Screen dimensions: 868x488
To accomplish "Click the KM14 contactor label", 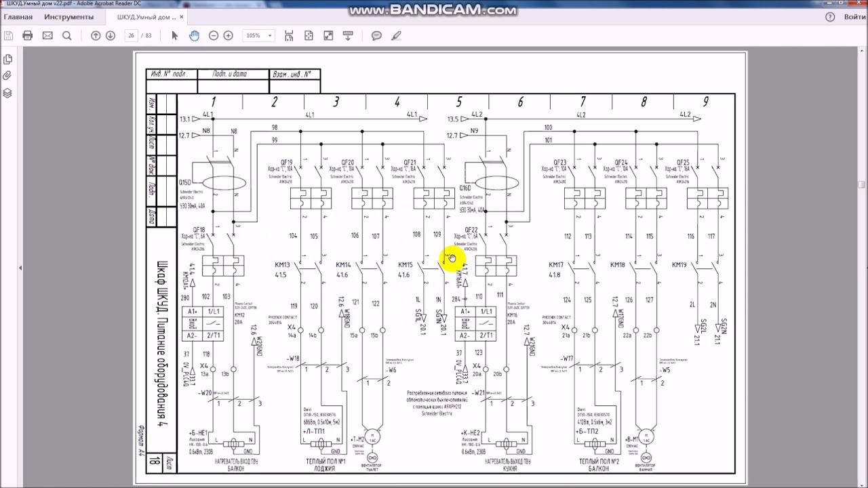I will [343, 265].
